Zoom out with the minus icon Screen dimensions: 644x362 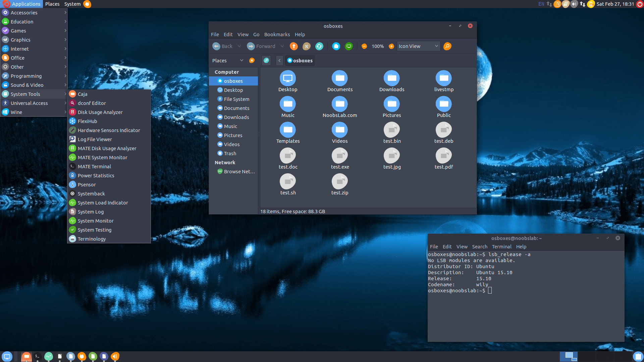(x=364, y=46)
